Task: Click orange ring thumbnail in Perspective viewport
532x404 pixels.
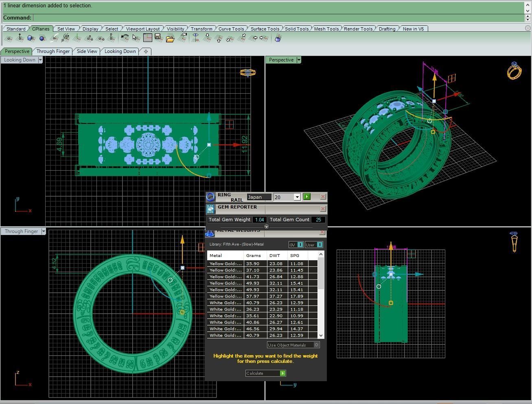Action: click(x=514, y=70)
